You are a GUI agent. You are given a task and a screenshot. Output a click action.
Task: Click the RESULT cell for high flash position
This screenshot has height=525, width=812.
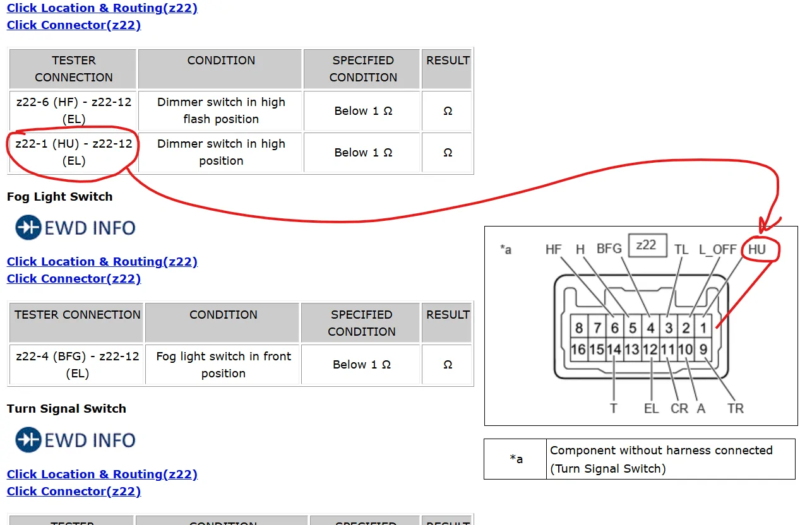tap(447, 110)
